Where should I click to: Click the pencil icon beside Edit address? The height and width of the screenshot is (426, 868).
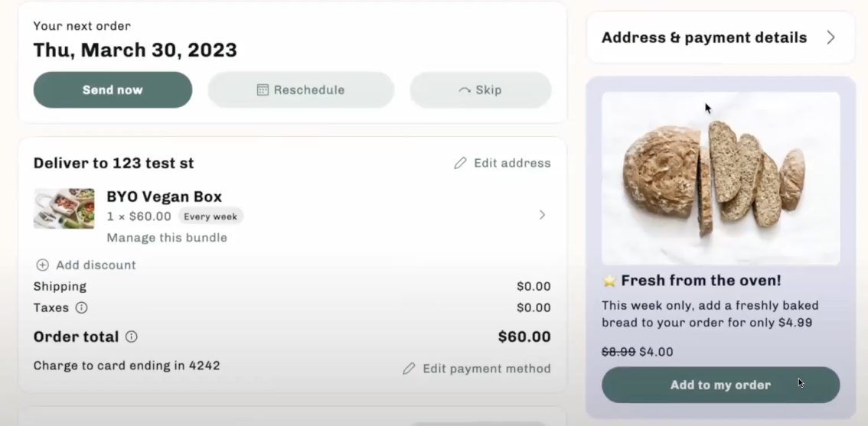pos(460,163)
